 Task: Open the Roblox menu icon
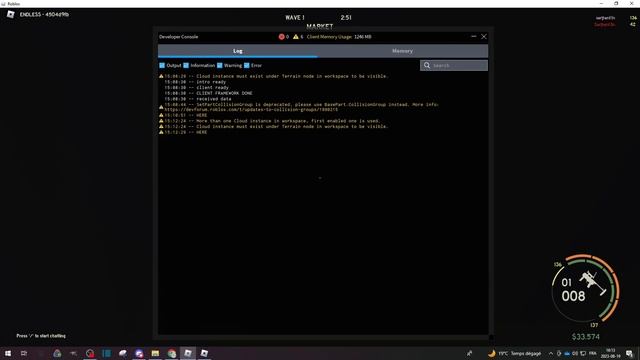click(11, 15)
